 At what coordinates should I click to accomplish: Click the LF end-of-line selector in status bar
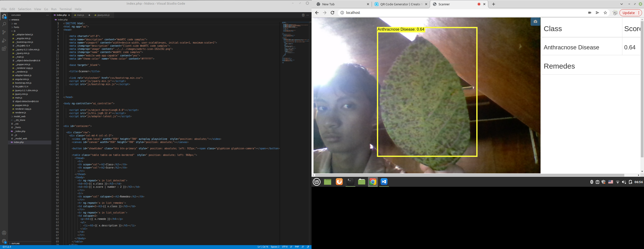[x=291, y=247]
